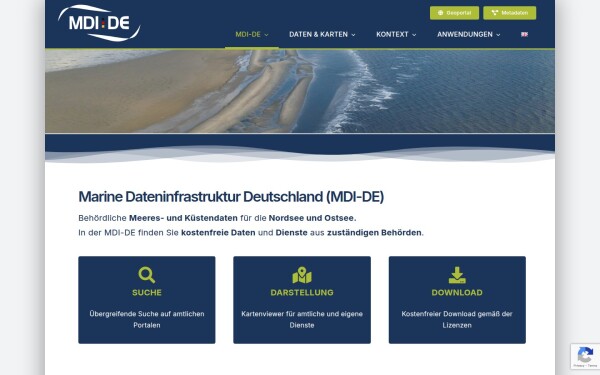Image resolution: width=600 pixels, height=375 pixels.
Task: Click the bold 'Meeres- und Küstendaten' text
Action: tap(183, 218)
